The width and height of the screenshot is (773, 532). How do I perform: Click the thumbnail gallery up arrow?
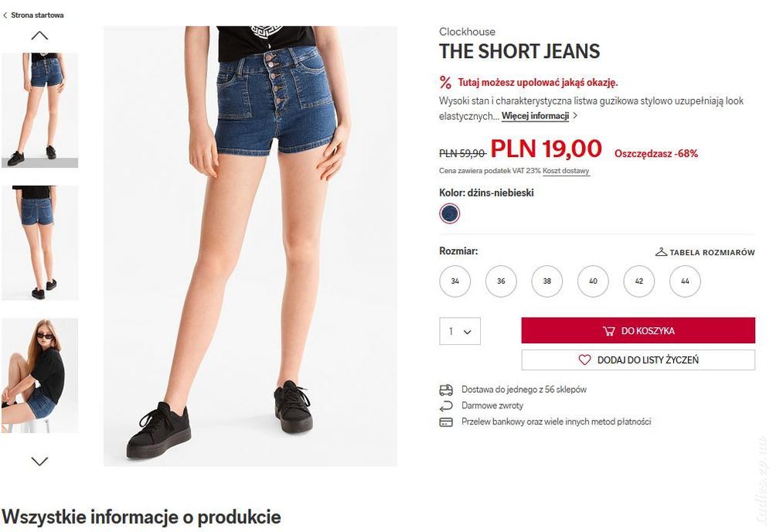coord(39,36)
